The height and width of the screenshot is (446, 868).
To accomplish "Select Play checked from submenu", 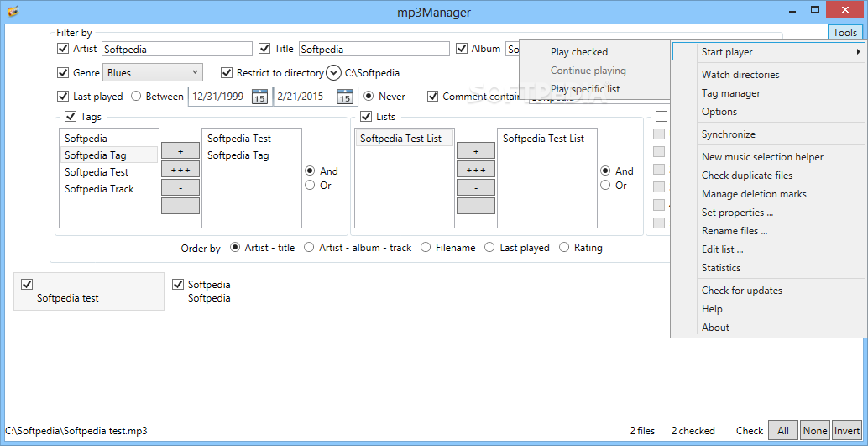I will click(x=579, y=52).
